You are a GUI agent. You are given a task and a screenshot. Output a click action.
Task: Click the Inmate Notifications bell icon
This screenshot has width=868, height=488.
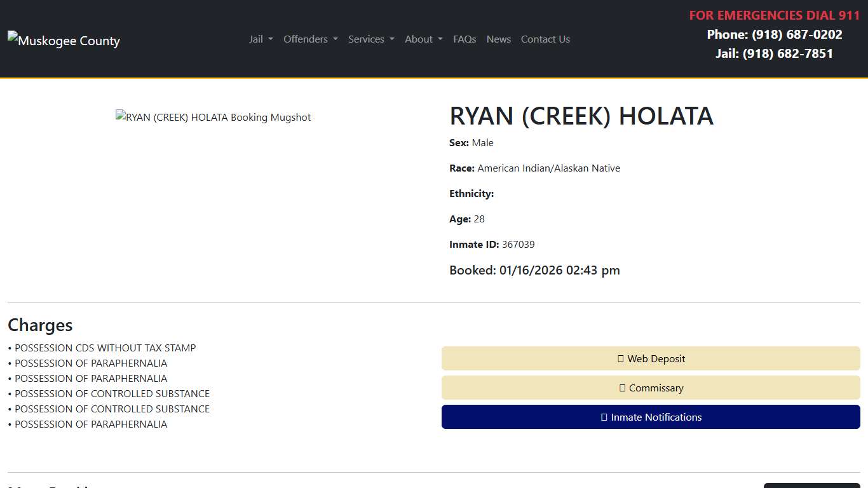click(x=603, y=417)
